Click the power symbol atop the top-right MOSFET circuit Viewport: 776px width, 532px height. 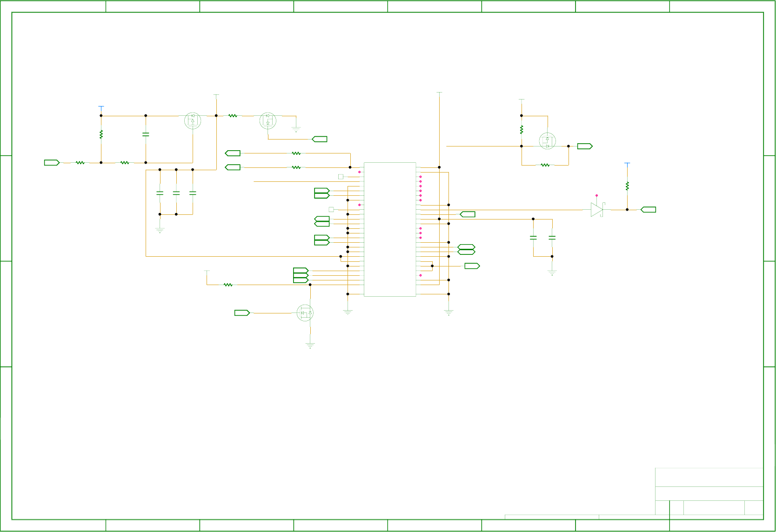coord(522,100)
